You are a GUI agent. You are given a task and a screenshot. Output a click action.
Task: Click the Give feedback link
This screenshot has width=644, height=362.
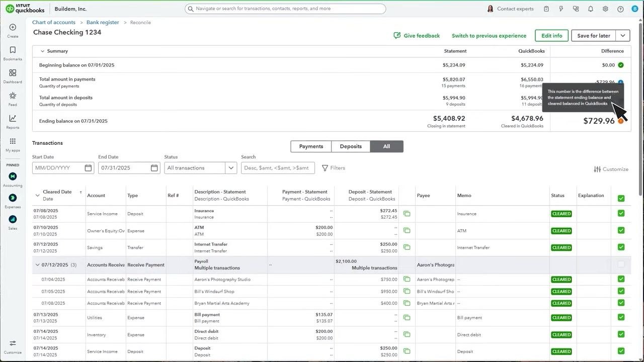click(417, 36)
